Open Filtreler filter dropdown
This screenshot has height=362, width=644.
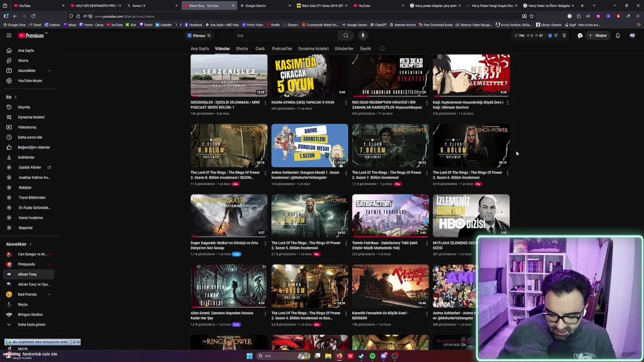point(199,36)
